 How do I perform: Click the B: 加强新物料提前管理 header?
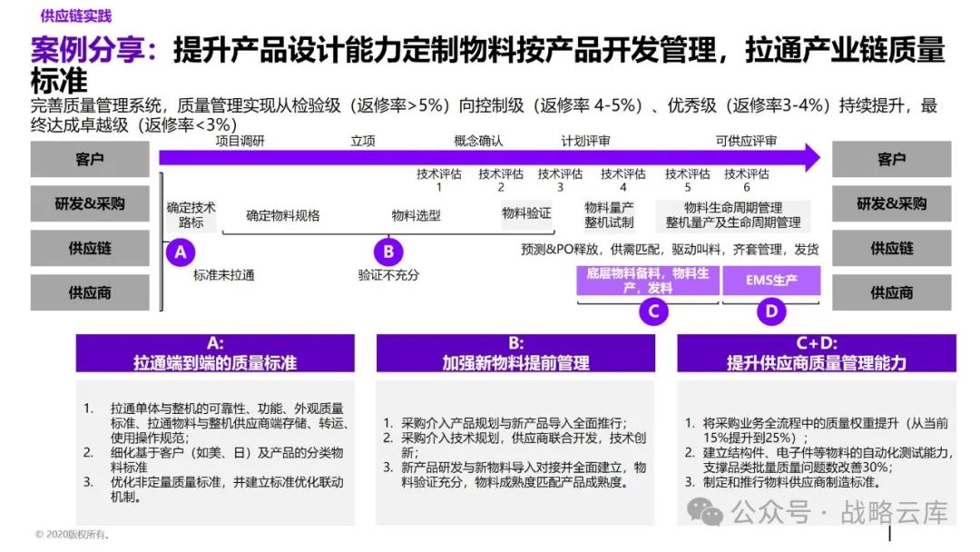[515, 353]
